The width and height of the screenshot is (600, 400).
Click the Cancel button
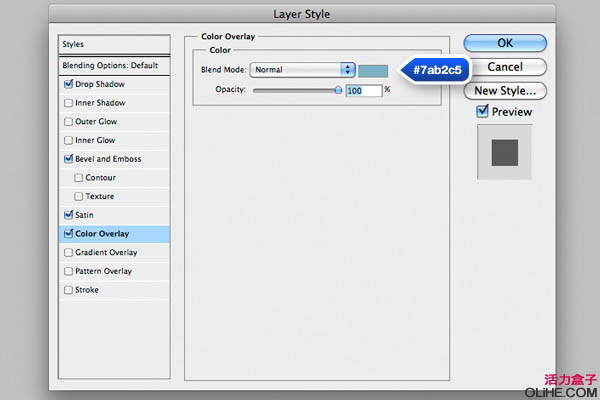505,67
